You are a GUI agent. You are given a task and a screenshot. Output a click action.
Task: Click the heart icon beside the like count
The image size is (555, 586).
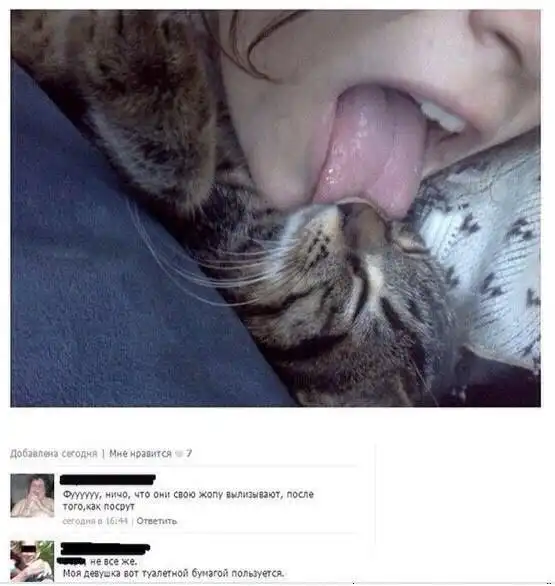point(179,454)
